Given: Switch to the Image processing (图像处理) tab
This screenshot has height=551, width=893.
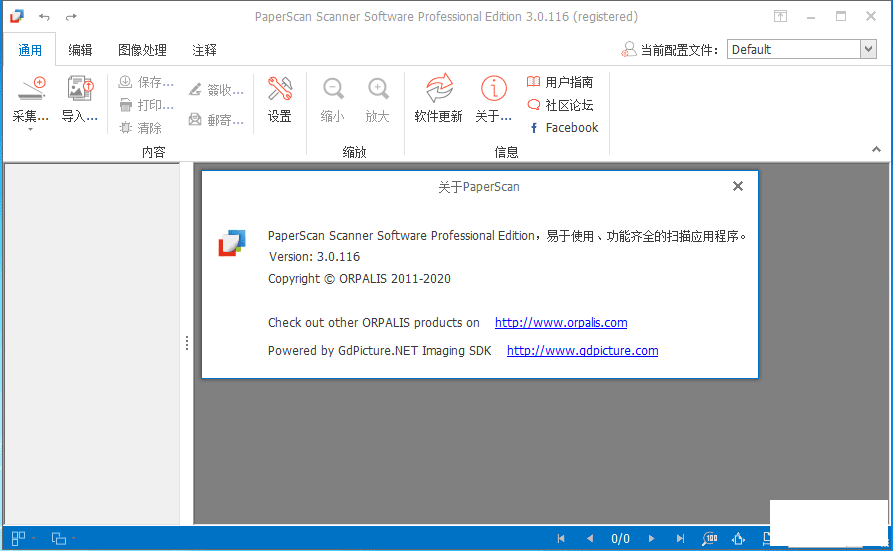Looking at the screenshot, I should point(142,50).
